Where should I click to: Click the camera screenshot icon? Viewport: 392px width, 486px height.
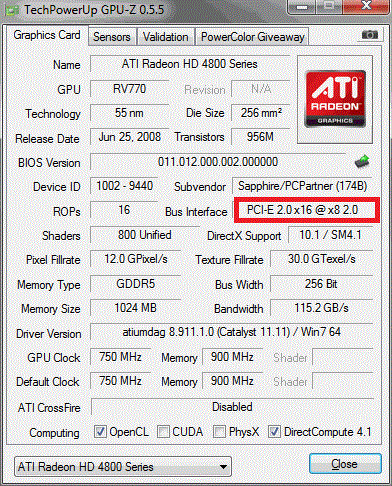[x=370, y=35]
